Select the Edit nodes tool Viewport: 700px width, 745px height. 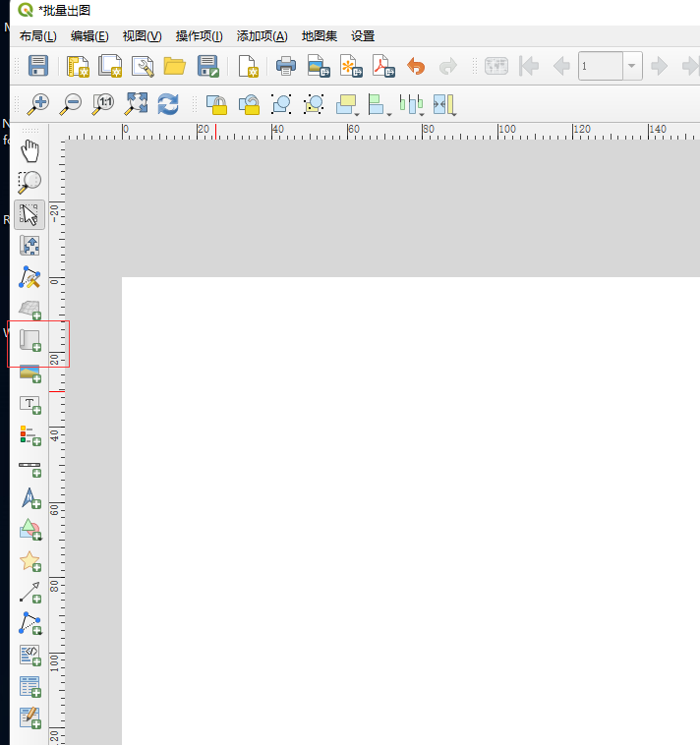[29, 277]
